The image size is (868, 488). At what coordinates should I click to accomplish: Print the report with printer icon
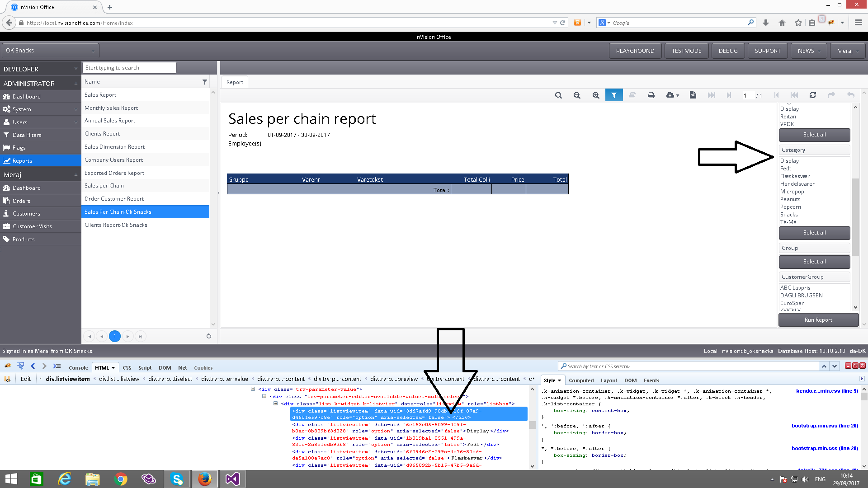click(651, 95)
